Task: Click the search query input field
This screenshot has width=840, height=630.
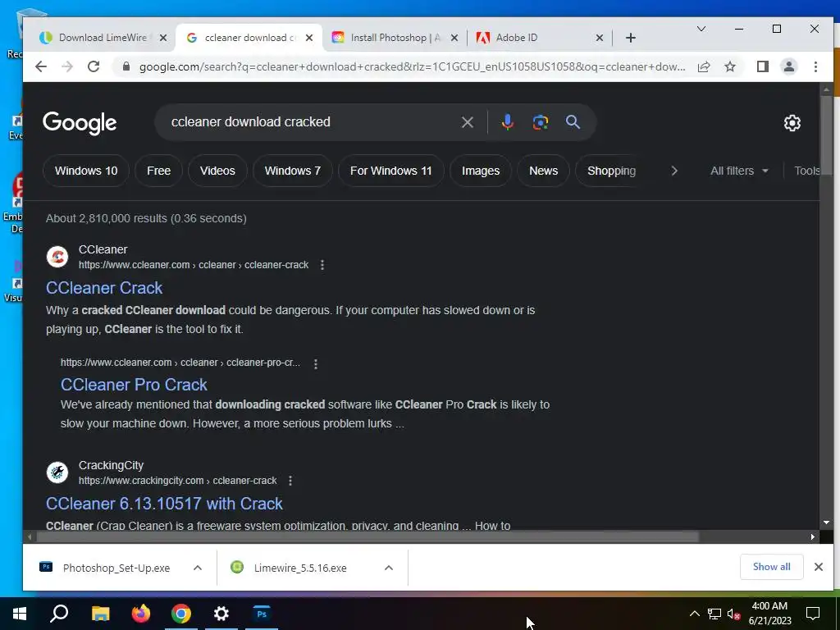Action: 311,122
